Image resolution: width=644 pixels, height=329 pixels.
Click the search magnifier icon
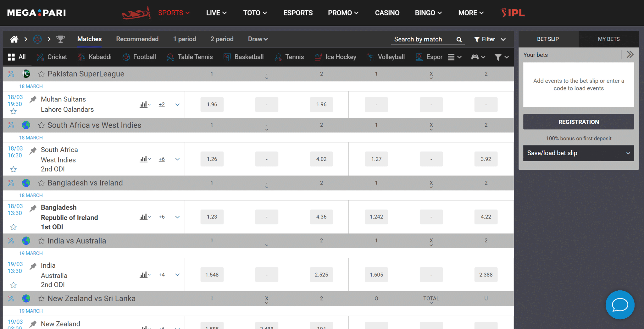(459, 39)
